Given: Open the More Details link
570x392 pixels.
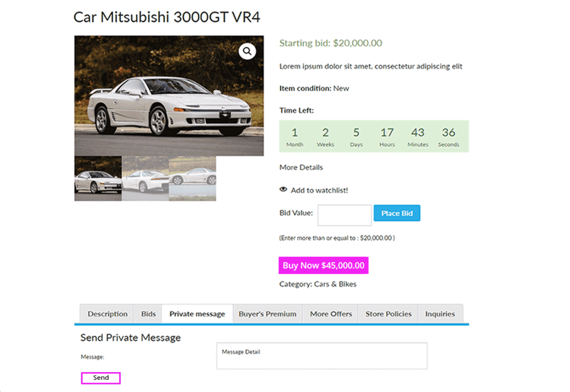Looking at the screenshot, I should click(x=301, y=167).
